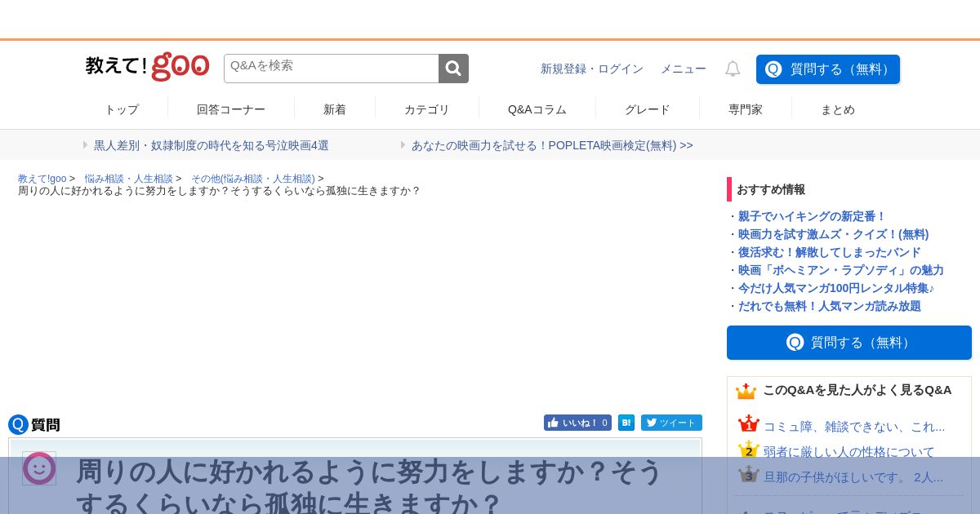The image size is (980, 514).
Task: Open ranked 1 コミュ障、雑談できない link
Action: pyautogui.click(x=854, y=427)
